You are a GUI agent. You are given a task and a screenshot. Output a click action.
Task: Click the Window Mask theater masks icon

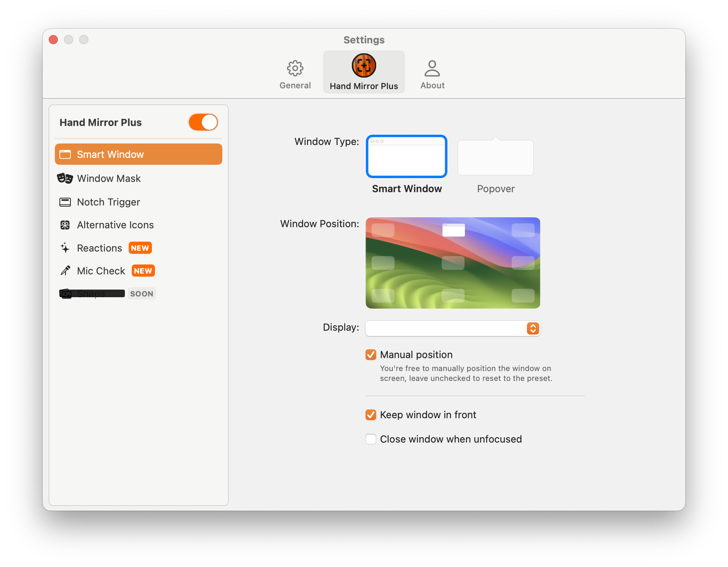point(65,178)
